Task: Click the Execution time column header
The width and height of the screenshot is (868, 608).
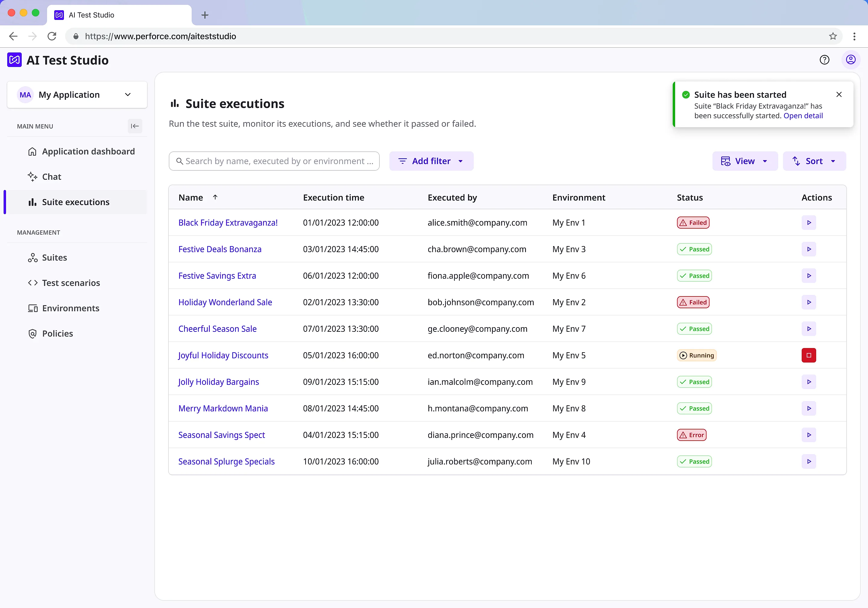Action: pyautogui.click(x=333, y=197)
